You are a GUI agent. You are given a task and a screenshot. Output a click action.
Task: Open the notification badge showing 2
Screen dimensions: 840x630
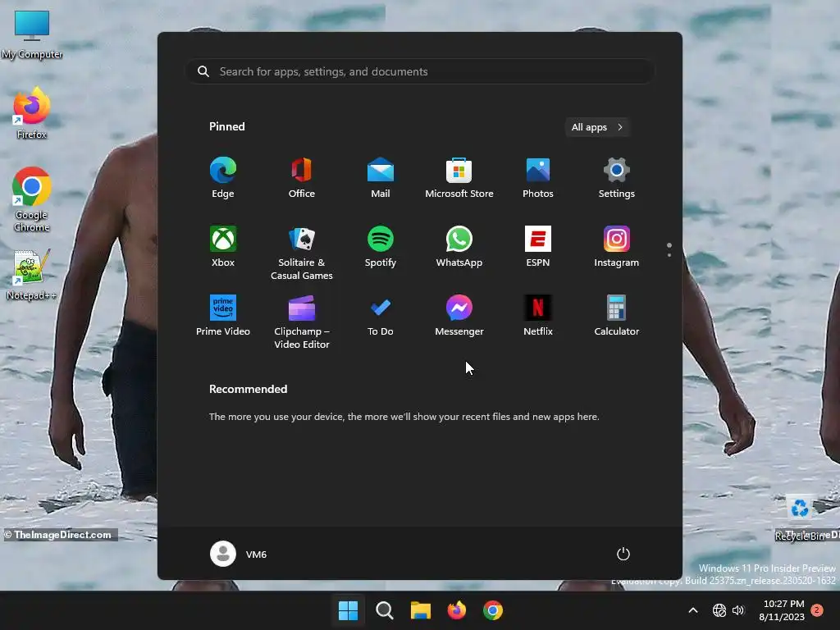coord(817,610)
